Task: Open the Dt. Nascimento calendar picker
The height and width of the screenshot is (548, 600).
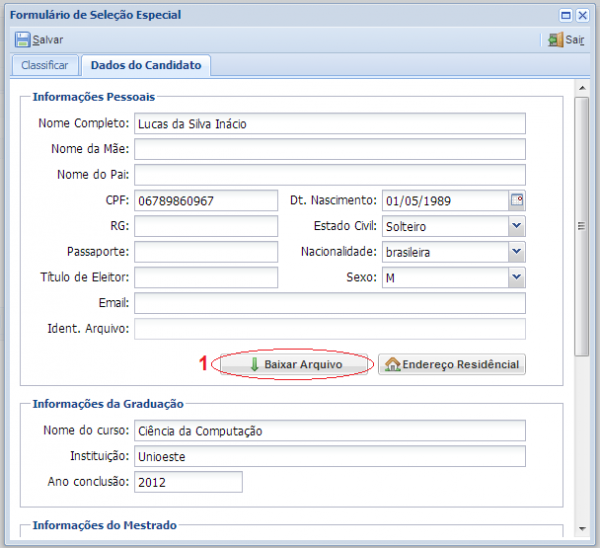Action: 517,200
